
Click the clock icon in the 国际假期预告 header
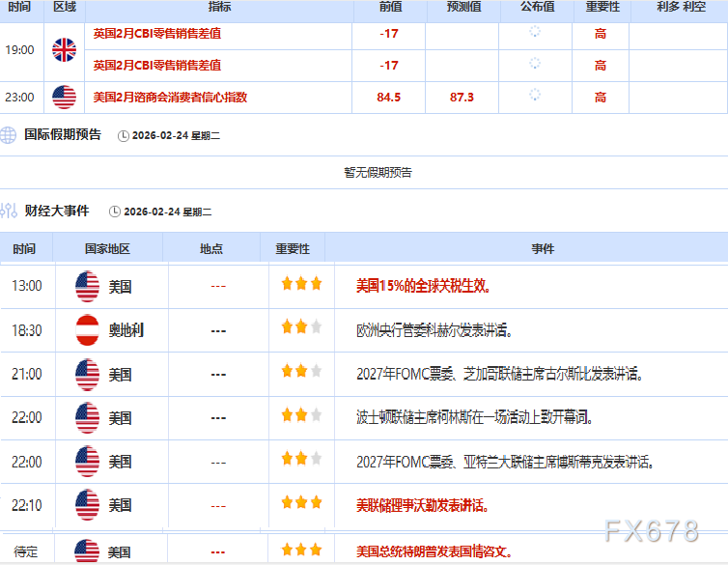tap(123, 136)
